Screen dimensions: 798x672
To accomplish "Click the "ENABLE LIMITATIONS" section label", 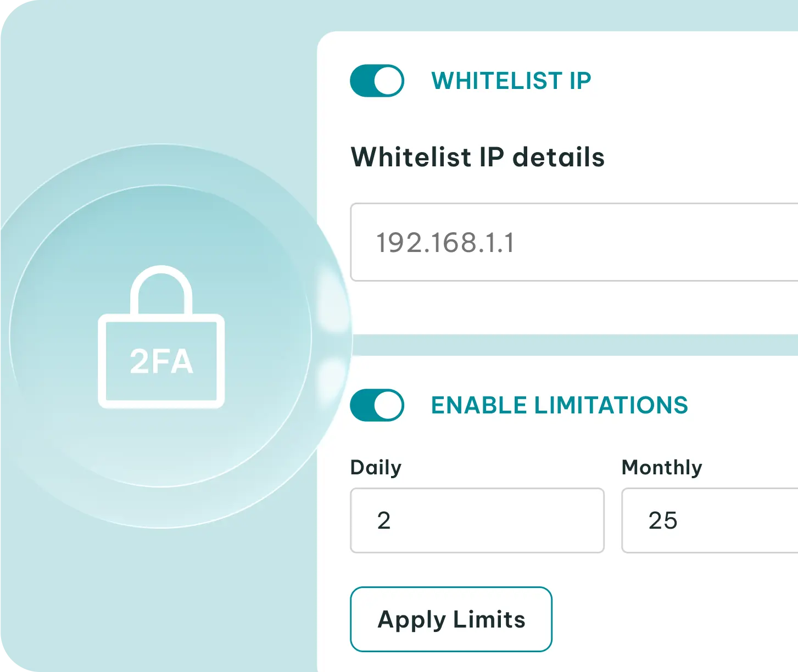I will point(559,405).
